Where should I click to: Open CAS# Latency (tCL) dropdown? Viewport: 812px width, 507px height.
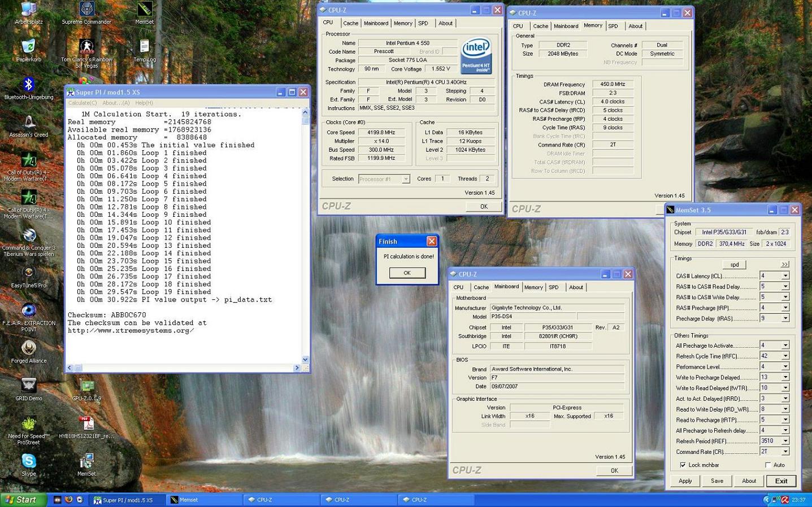(785, 276)
